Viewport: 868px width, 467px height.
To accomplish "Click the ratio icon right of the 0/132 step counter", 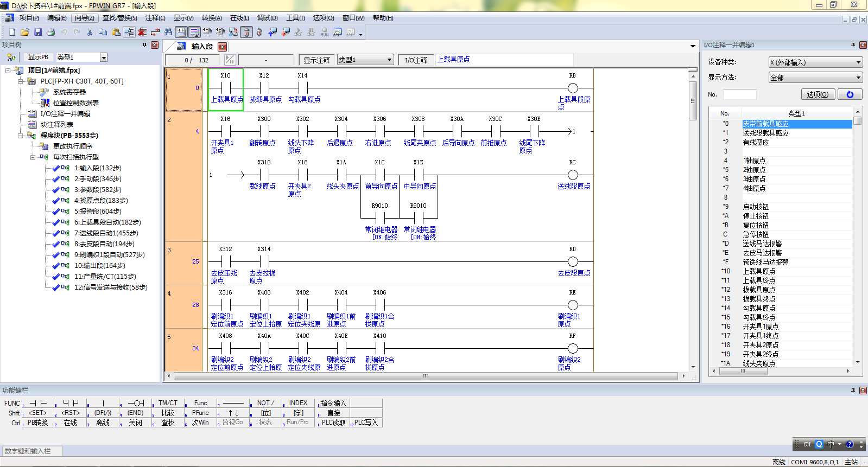I will [230, 60].
